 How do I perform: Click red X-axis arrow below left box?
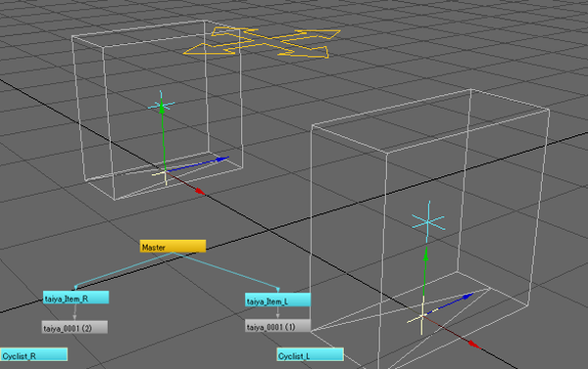click(200, 192)
